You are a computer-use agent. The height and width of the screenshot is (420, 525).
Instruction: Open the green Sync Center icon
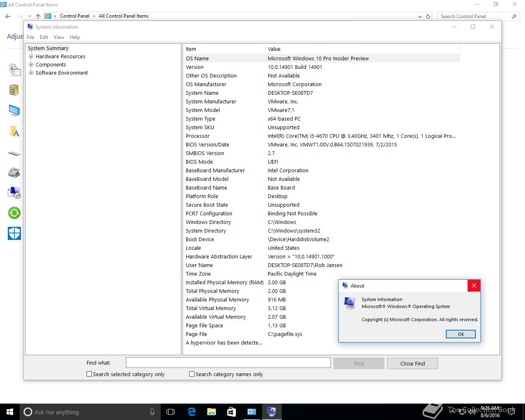(x=14, y=213)
